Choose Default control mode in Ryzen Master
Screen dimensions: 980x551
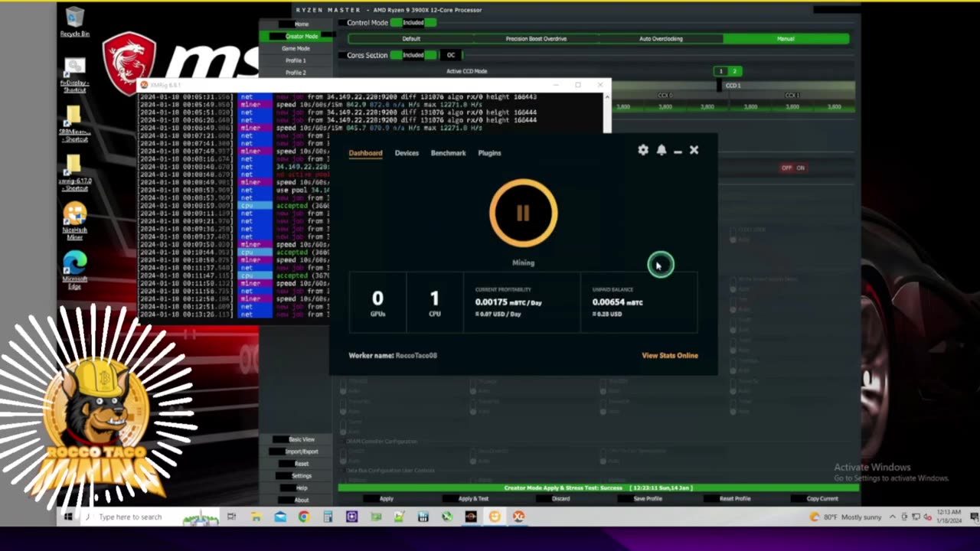411,38
